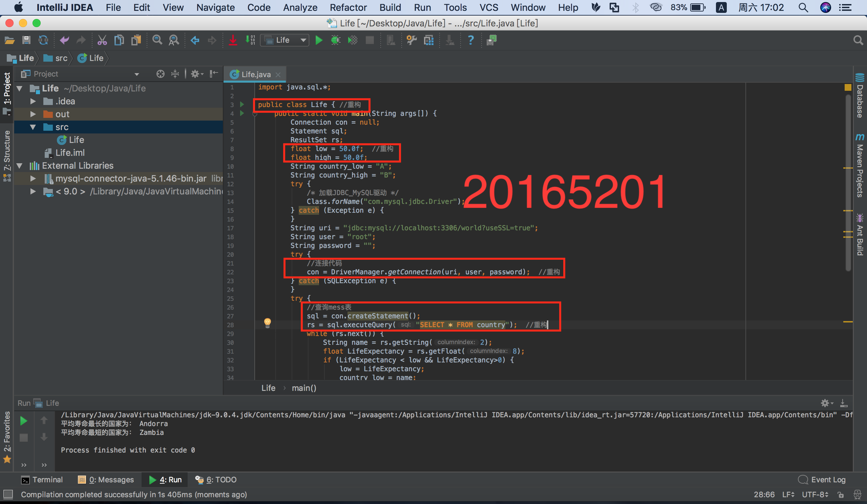Click the intention lightbulb icon in editor
This screenshot has height=504, width=867.
[267, 322]
